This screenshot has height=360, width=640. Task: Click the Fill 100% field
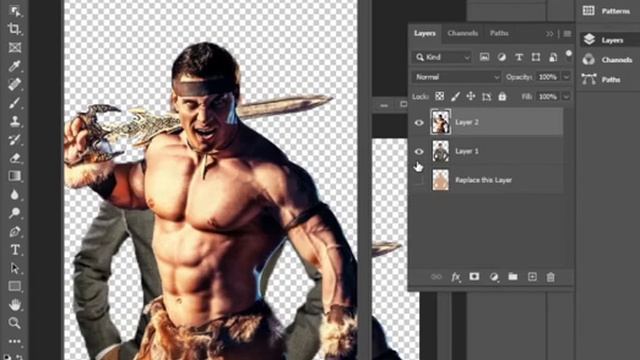548,97
